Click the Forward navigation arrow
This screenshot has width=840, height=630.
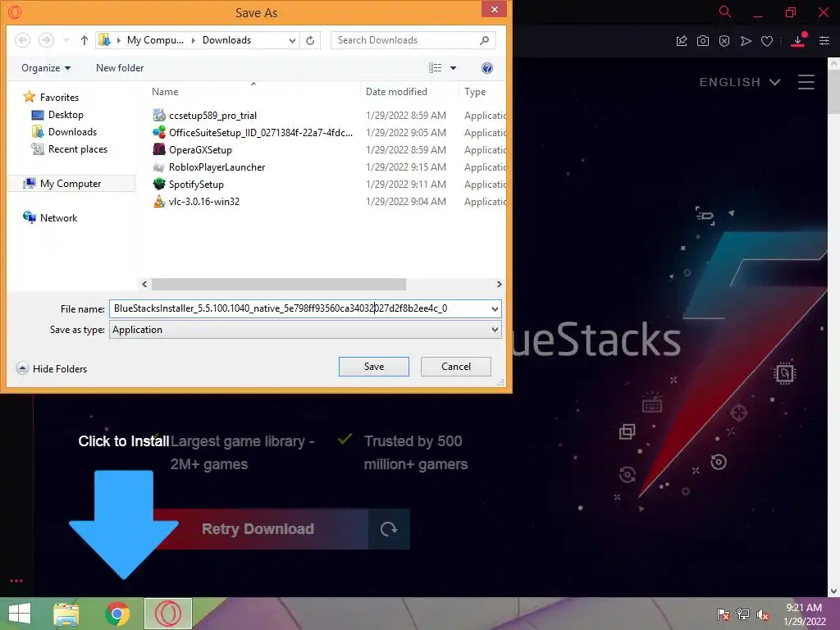click(x=46, y=40)
